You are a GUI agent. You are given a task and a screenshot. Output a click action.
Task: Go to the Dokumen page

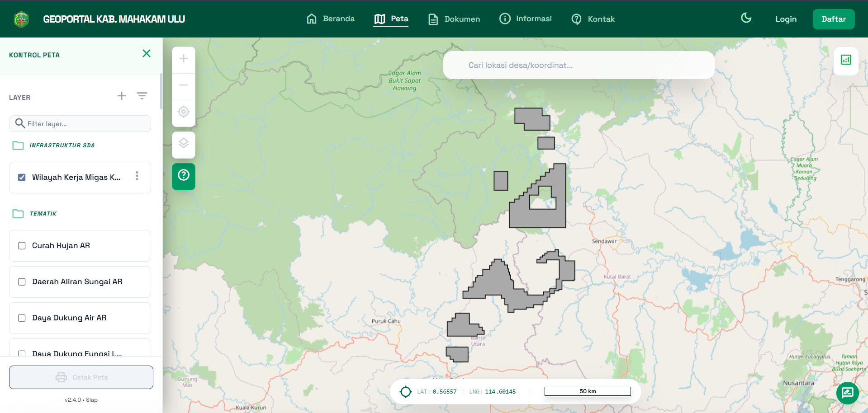[x=454, y=19]
